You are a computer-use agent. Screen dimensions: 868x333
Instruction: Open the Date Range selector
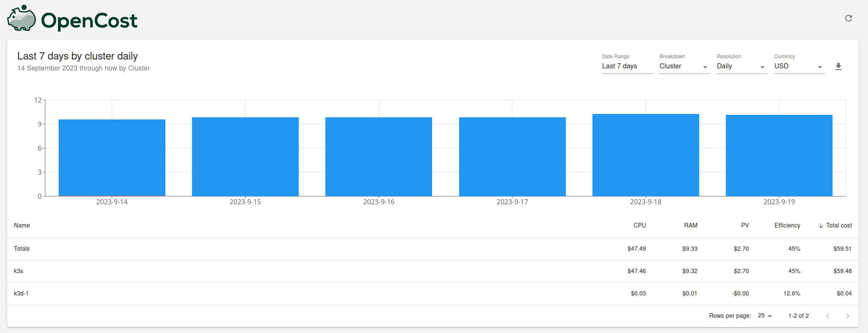627,66
